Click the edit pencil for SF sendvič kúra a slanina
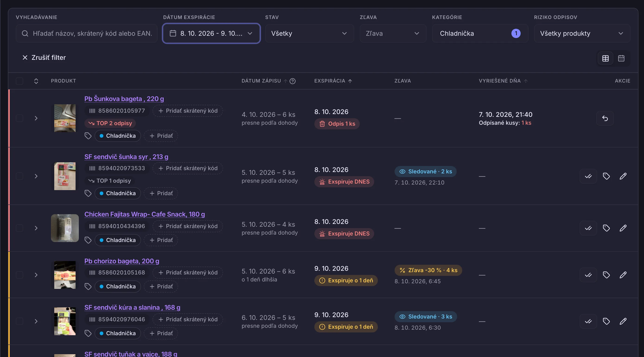Screen dimensions: 644x357 623,321
